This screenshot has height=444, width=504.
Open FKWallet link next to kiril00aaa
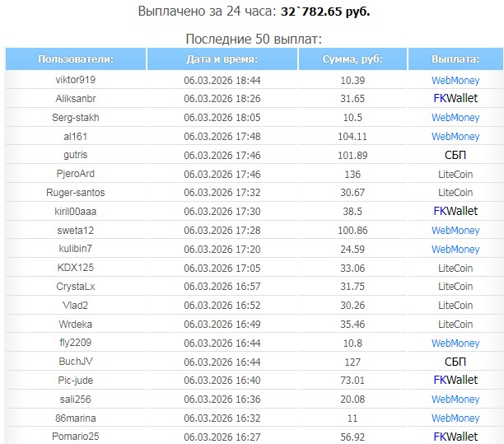pos(455,212)
